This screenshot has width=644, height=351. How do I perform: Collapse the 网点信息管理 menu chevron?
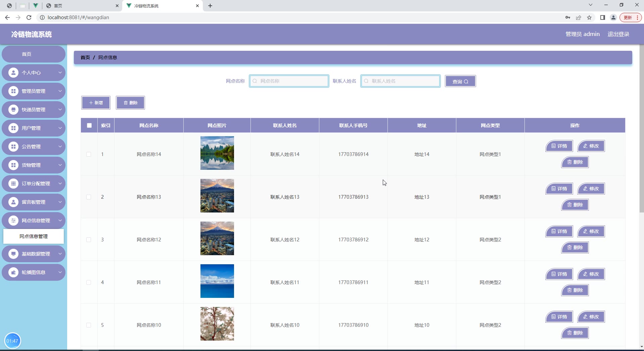(60, 221)
